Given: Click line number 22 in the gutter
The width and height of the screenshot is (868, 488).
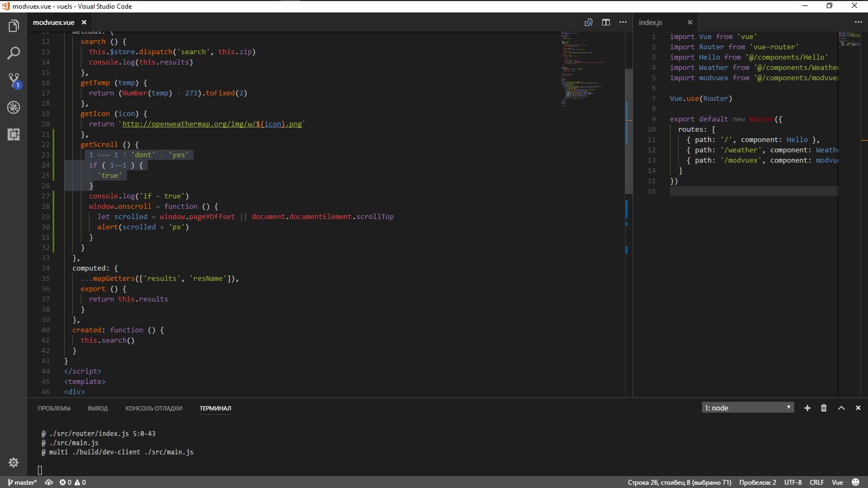Looking at the screenshot, I should pyautogui.click(x=46, y=144).
